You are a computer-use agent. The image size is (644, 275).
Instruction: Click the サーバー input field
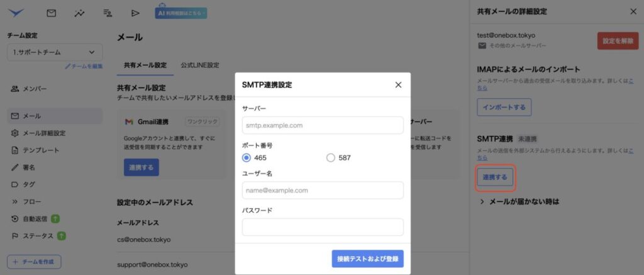[322, 125]
